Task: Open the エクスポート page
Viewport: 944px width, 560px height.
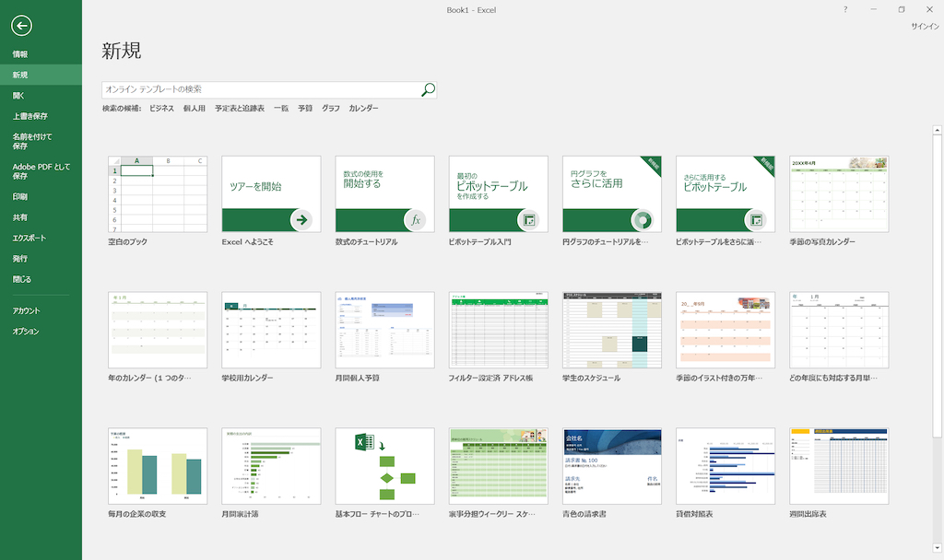Action: click(41, 238)
